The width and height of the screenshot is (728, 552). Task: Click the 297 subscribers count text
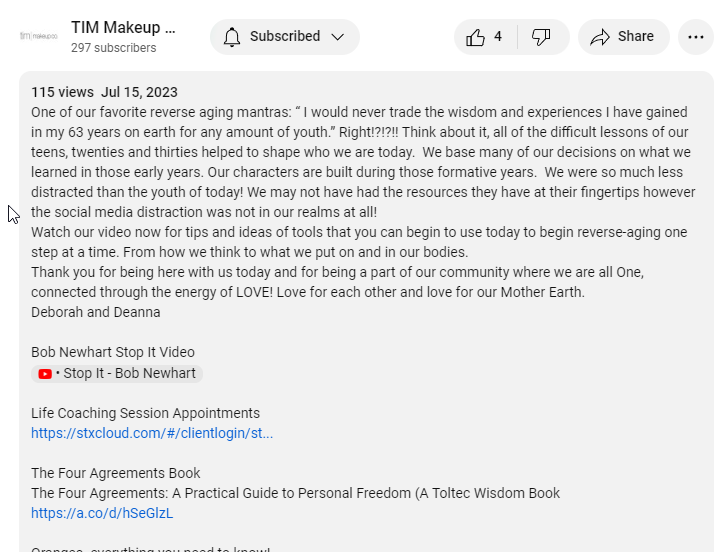(x=113, y=48)
